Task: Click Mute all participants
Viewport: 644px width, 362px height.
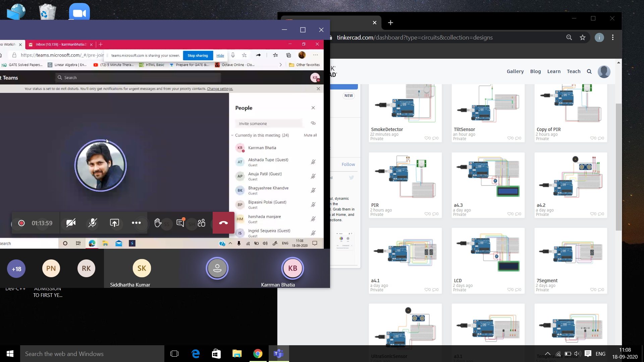Action: click(x=310, y=135)
